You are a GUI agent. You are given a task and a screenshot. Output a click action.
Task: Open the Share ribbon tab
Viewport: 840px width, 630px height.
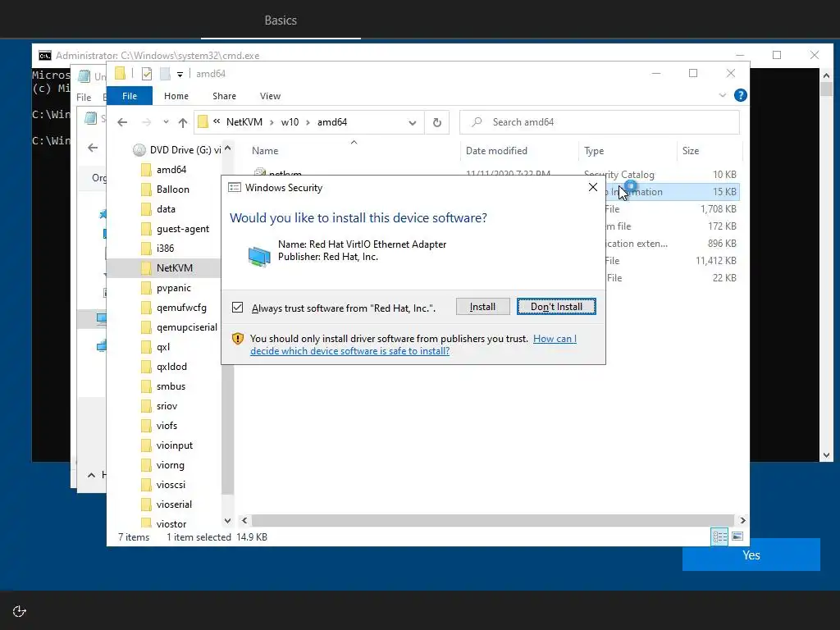pos(224,96)
